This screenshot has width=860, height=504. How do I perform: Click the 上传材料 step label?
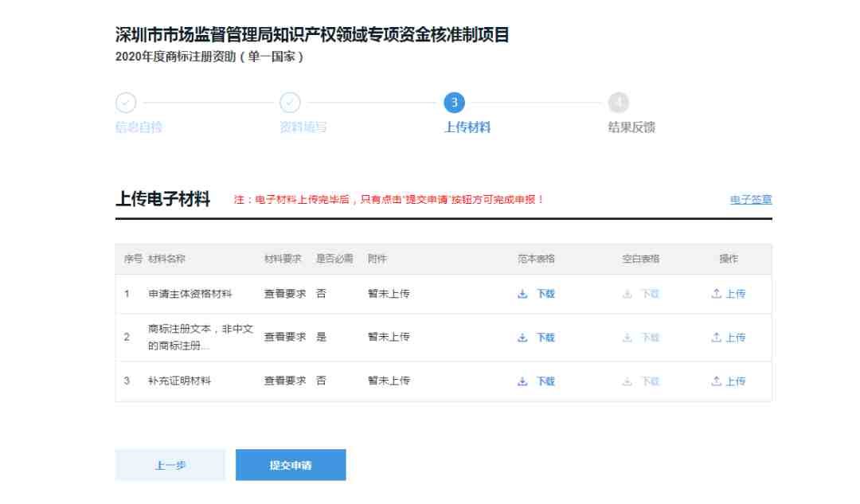467,127
